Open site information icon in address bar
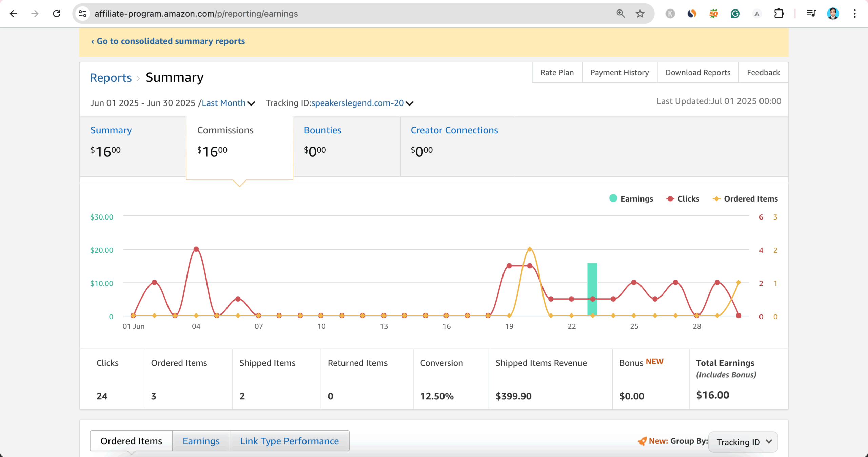 click(x=83, y=14)
